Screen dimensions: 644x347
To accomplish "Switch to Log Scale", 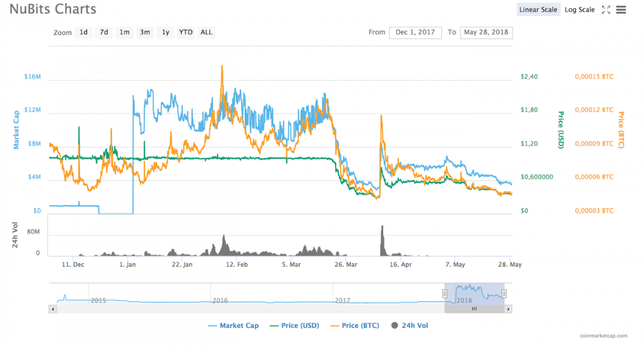I will pos(580,10).
